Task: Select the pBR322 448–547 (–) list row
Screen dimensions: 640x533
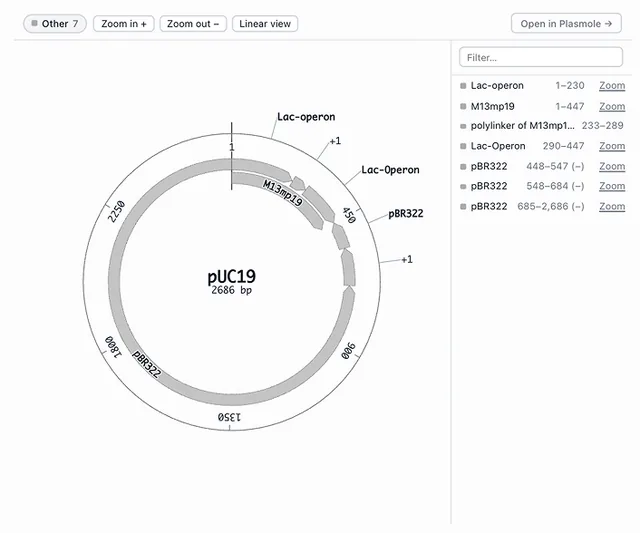Action: (542, 167)
